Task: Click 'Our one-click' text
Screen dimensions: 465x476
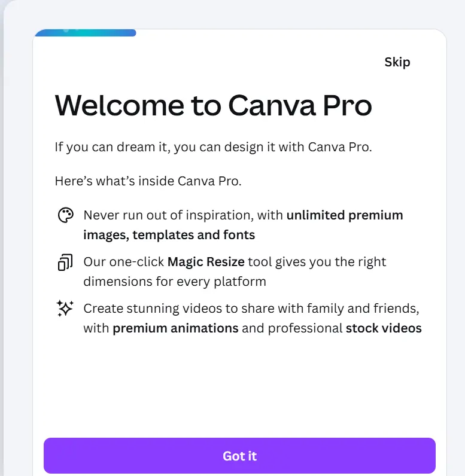Action: (x=124, y=262)
